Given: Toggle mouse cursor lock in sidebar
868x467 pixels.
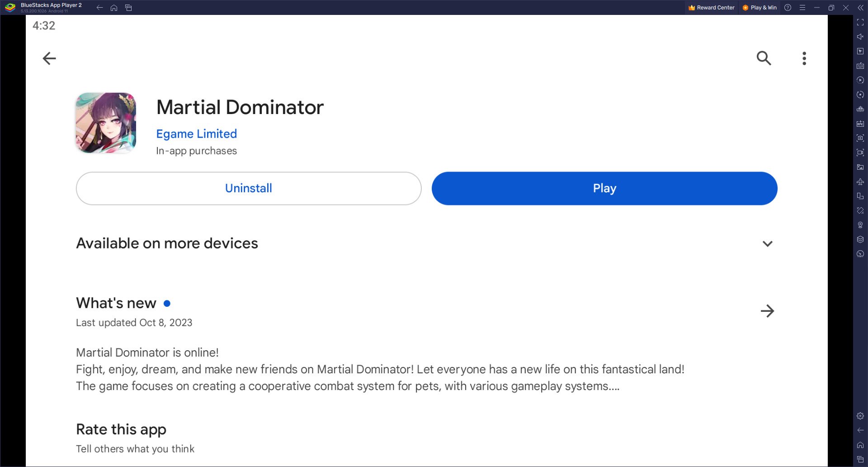Looking at the screenshot, I should [860, 51].
